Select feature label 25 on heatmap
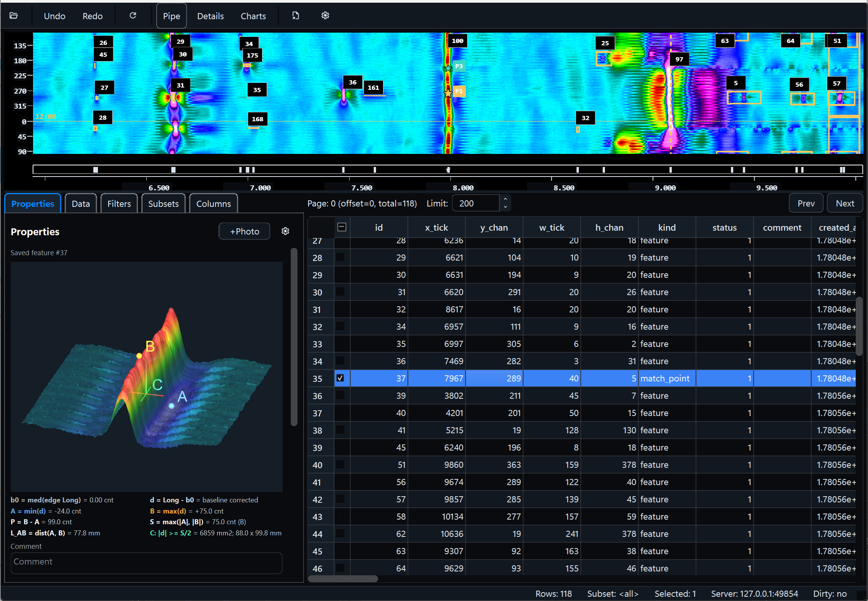The width and height of the screenshot is (868, 601). pyautogui.click(x=605, y=43)
